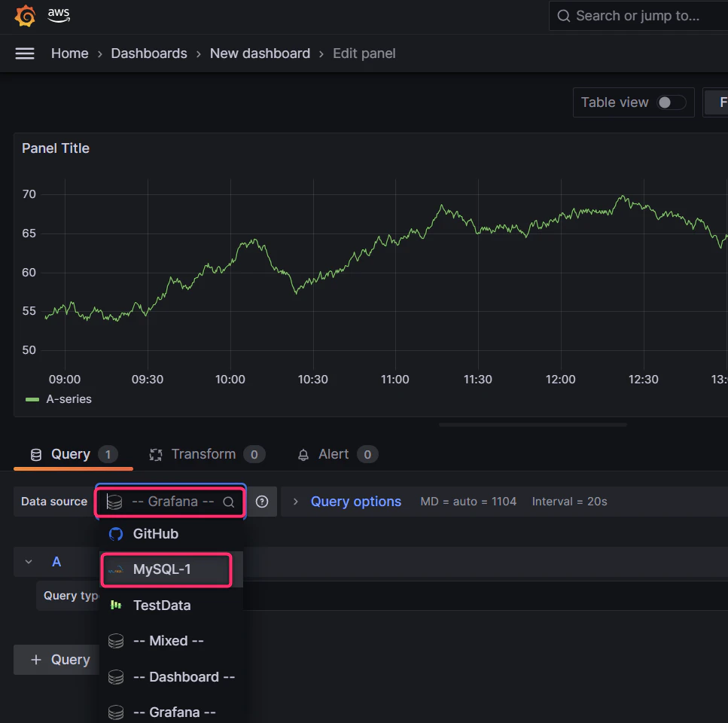Choose GitHub as the data source
728x723 pixels.
171,534
